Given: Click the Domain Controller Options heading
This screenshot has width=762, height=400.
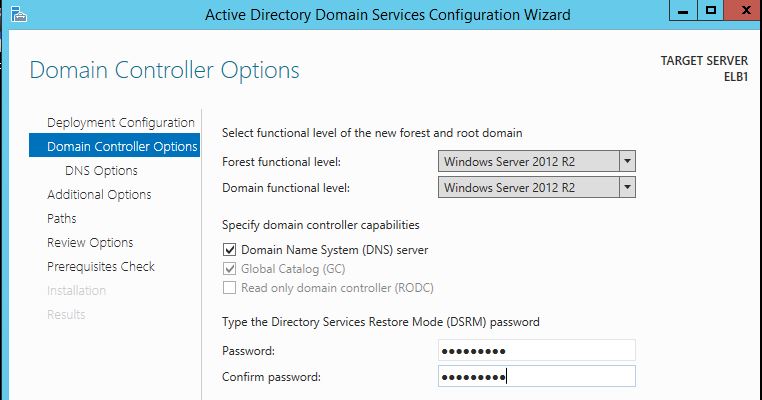Looking at the screenshot, I should pyautogui.click(x=164, y=70).
